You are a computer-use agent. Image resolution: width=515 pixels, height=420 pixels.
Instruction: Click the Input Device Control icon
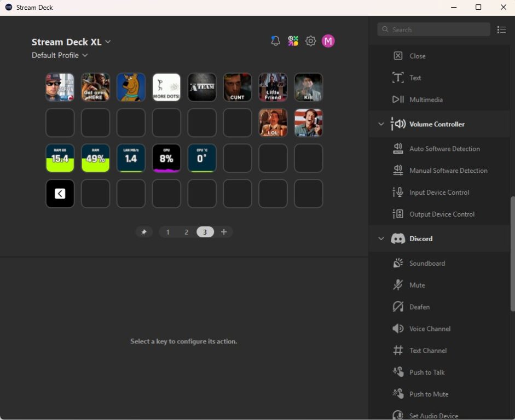tap(398, 192)
